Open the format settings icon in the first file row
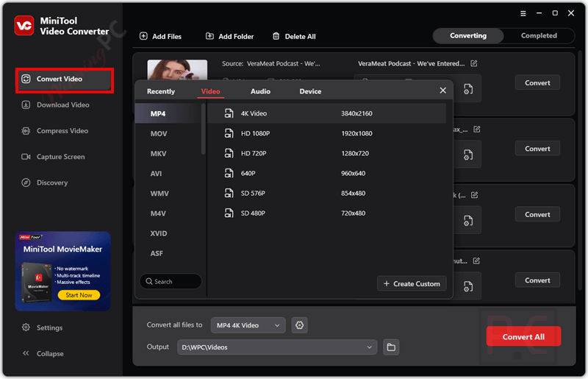Viewport: 588px width, 379px height. 468,89
